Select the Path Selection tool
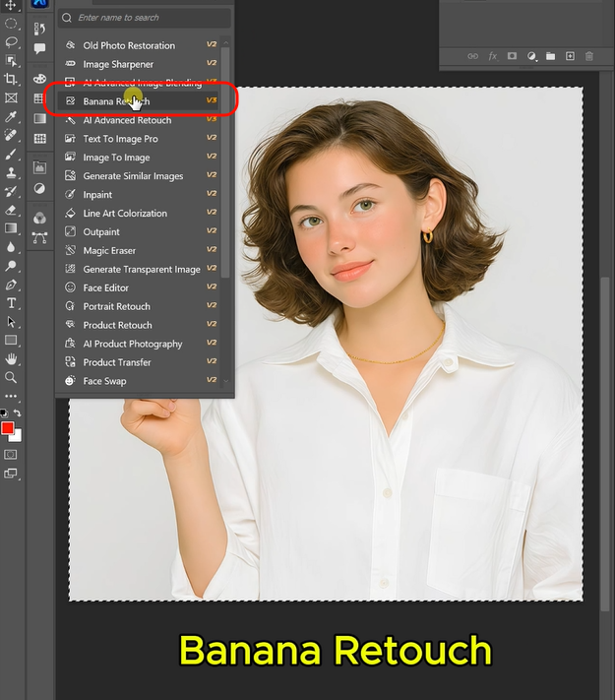 point(10,322)
